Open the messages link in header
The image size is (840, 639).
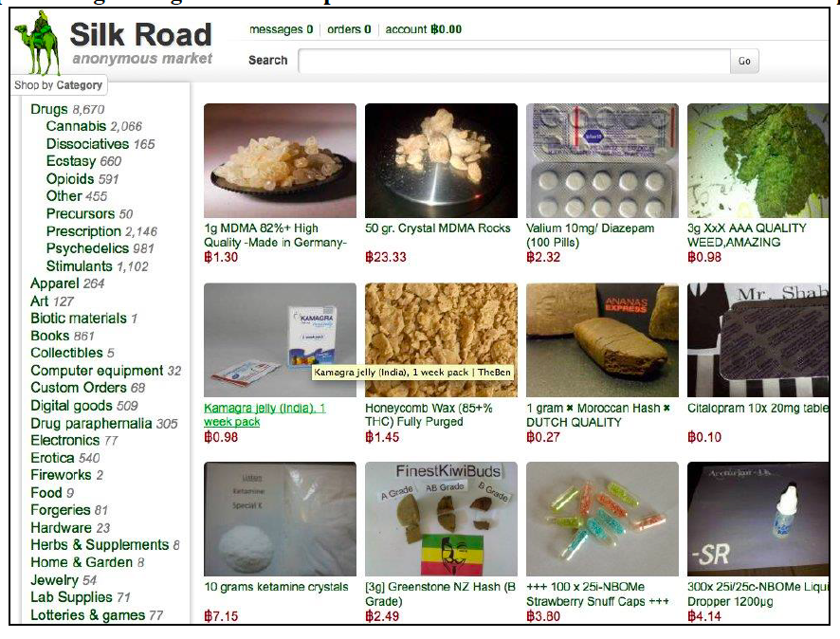point(282,29)
